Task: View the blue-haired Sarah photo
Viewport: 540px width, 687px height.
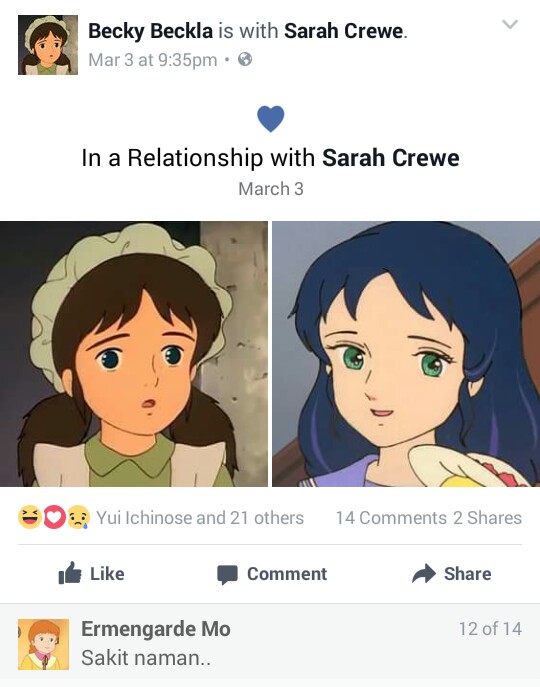Action: (x=406, y=354)
